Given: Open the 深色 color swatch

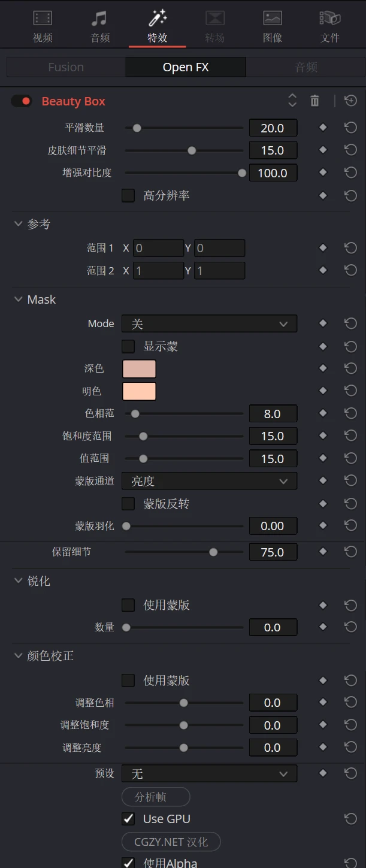Looking at the screenshot, I should coord(139,368).
